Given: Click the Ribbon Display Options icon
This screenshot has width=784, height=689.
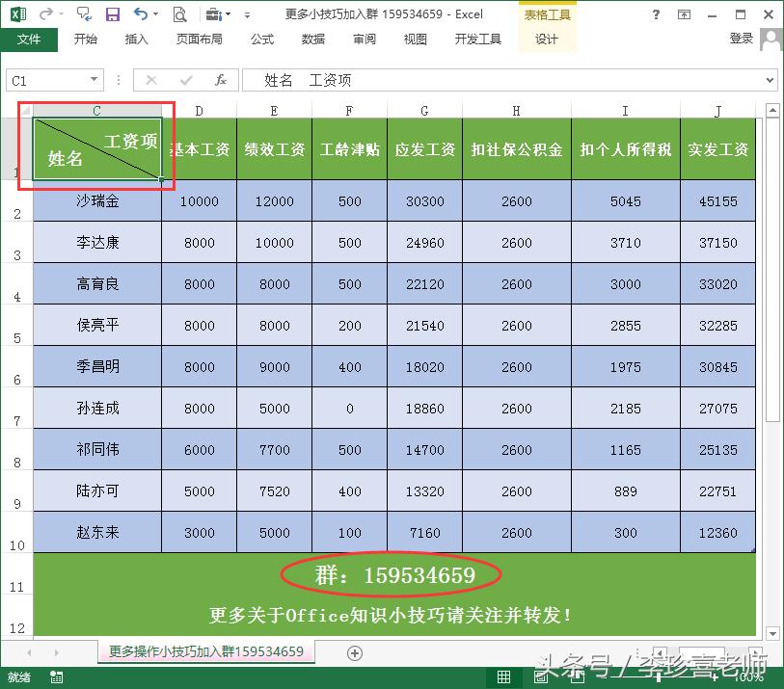Looking at the screenshot, I should [x=685, y=15].
